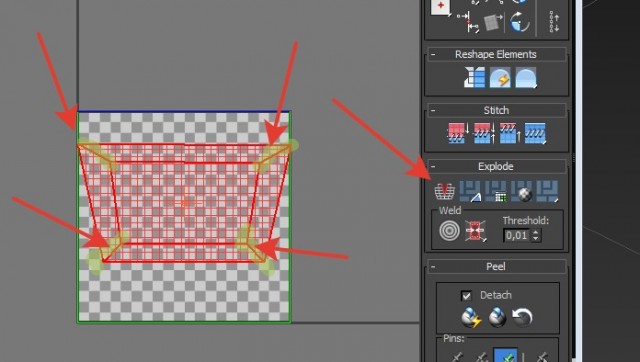Activate the Target Weld concentric circles icon
Viewport: 640px width, 362px height.
click(449, 231)
